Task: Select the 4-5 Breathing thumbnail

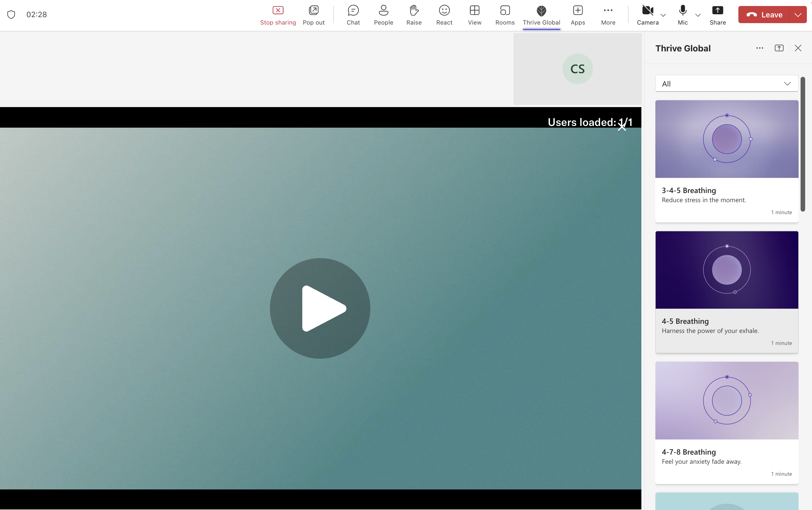Action: (727, 270)
